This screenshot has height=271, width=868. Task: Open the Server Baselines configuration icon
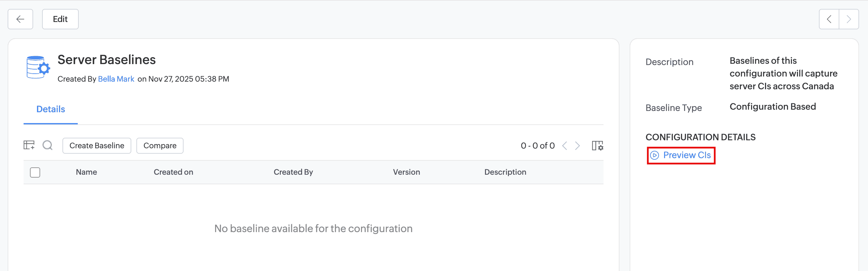38,67
